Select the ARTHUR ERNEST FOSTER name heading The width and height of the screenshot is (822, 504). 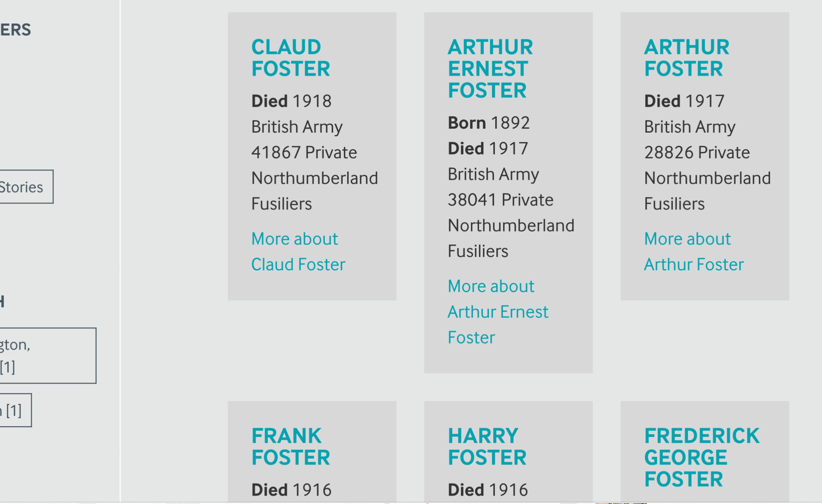point(488,68)
